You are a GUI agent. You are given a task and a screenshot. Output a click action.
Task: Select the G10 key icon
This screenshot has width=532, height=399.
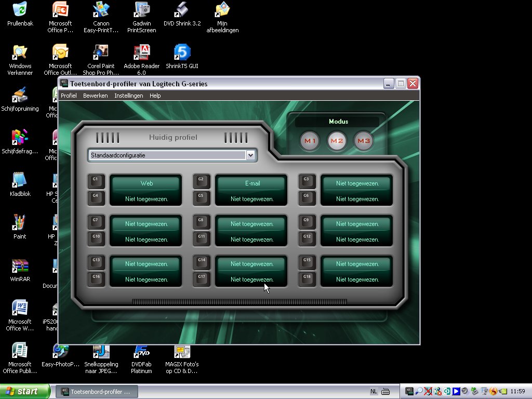96,238
